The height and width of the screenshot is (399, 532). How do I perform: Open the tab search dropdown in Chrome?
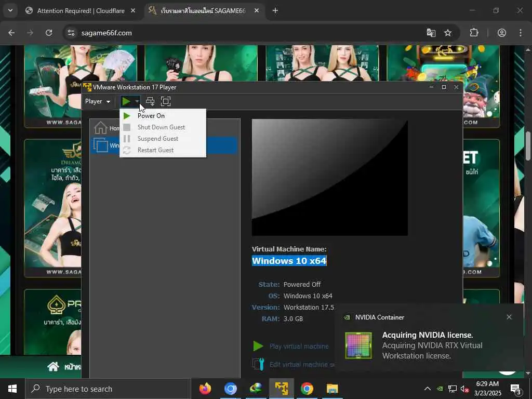(10, 10)
